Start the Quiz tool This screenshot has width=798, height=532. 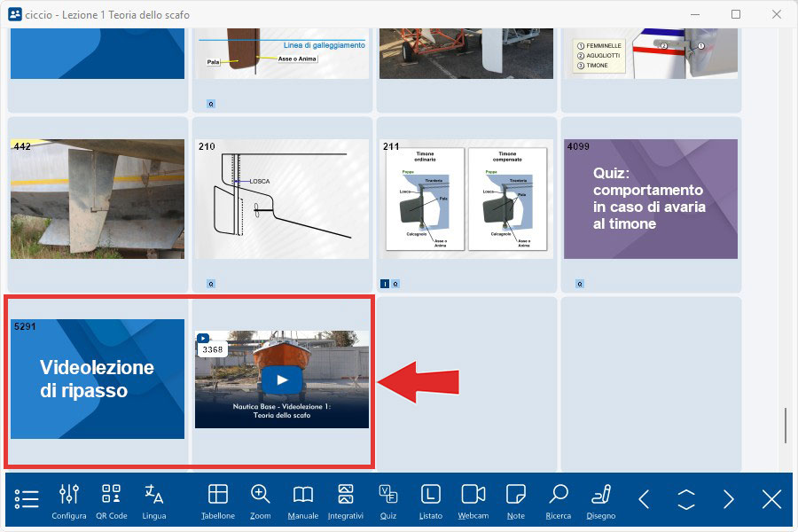388,499
